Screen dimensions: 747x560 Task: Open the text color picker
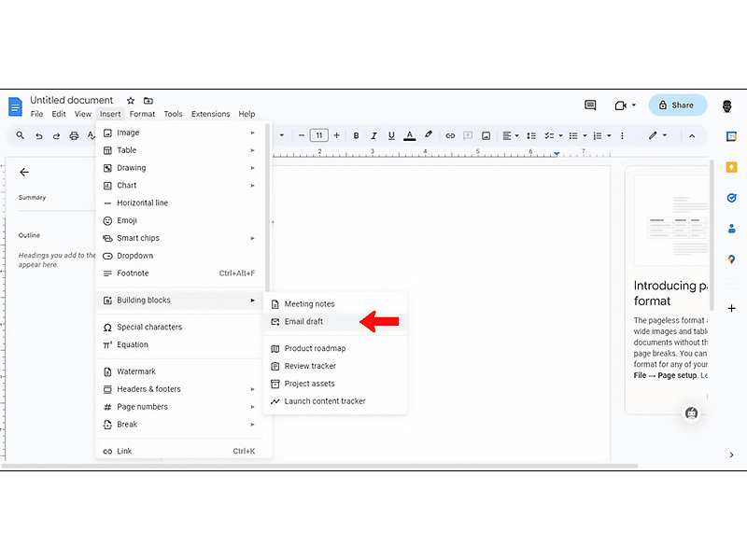click(409, 135)
